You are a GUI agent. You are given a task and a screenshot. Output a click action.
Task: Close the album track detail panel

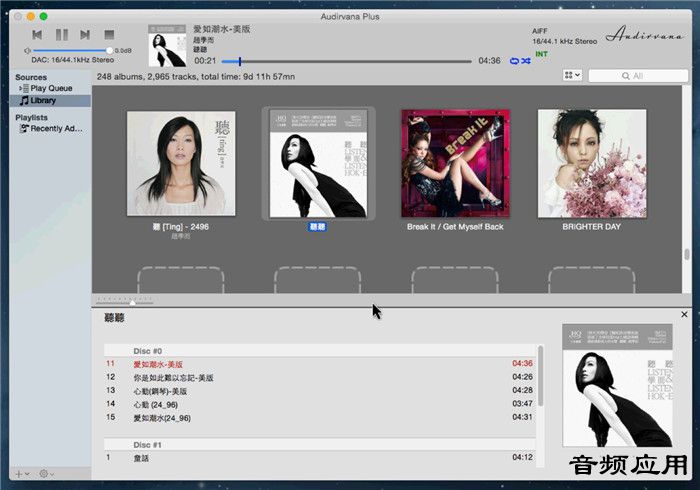684,315
